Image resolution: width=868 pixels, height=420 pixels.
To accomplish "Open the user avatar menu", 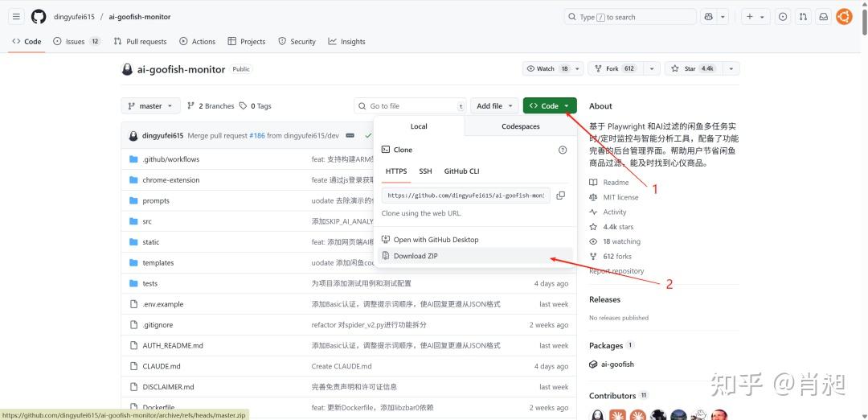I will [x=844, y=17].
